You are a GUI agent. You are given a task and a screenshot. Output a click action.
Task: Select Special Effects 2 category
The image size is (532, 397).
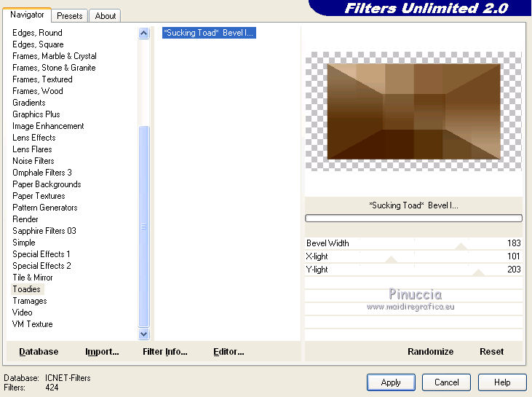(41, 266)
